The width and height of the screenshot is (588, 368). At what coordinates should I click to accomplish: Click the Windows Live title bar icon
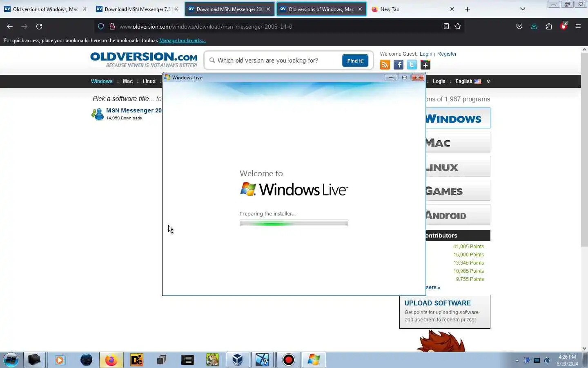[167, 77]
